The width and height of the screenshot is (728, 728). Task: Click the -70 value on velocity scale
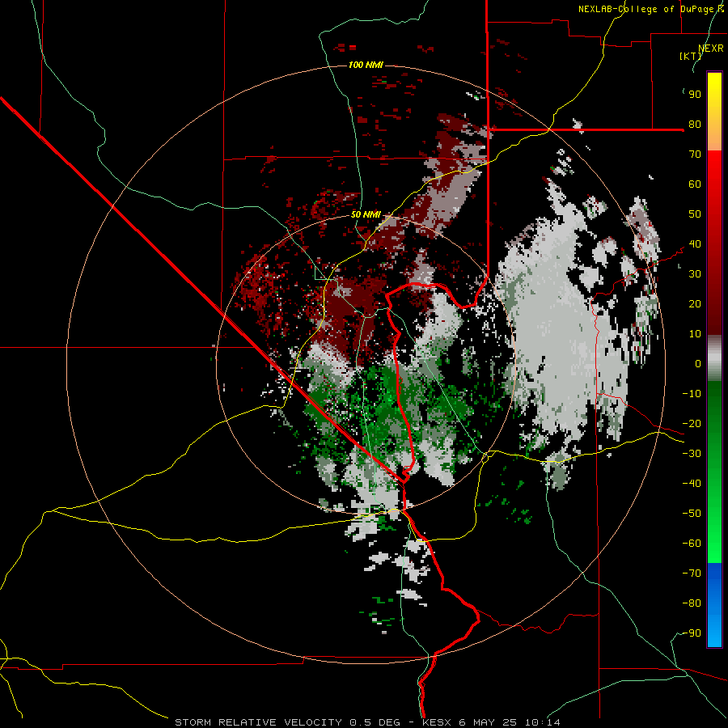coord(692,574)
